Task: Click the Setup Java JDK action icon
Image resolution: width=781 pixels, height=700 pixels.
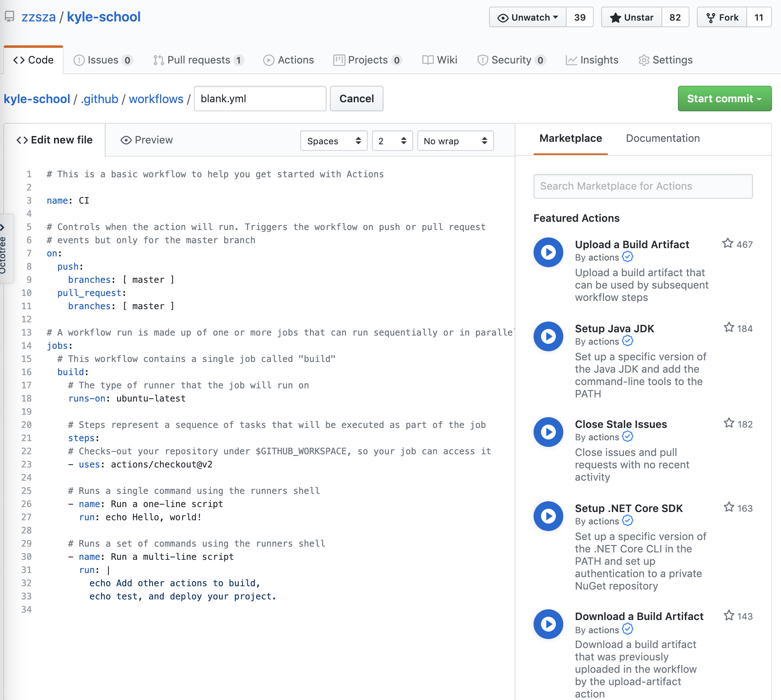Action: click(x=548, y=336)
